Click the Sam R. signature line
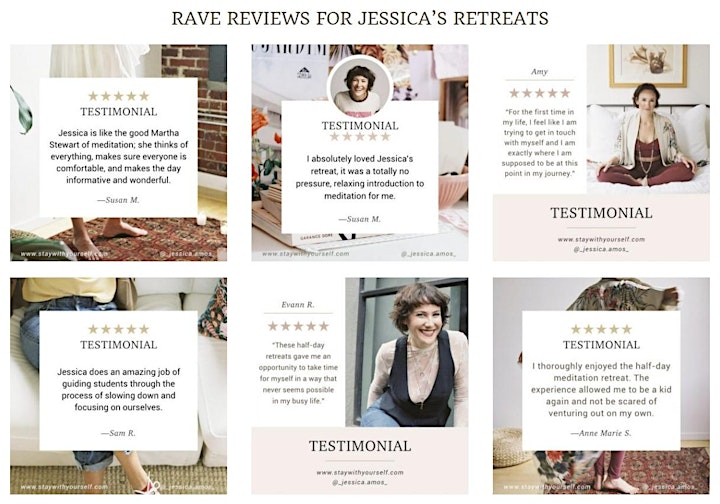This screenshot has width=720, height=504. [118, 433]
